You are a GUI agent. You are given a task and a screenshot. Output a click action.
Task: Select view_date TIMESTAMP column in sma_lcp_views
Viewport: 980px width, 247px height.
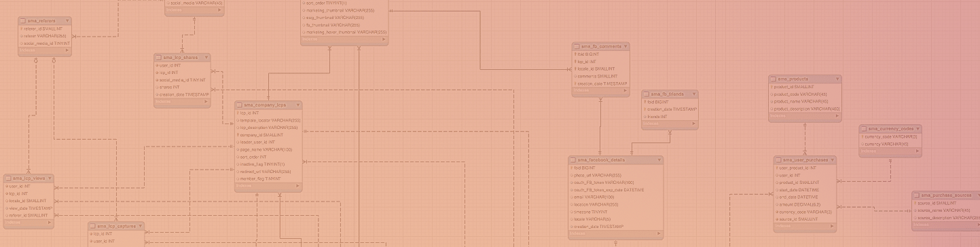click(29, 208)
